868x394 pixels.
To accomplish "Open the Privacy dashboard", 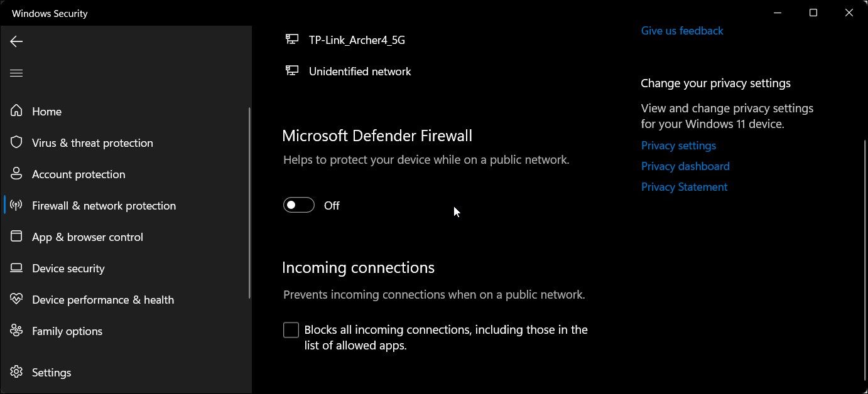I will pos(685,166).
